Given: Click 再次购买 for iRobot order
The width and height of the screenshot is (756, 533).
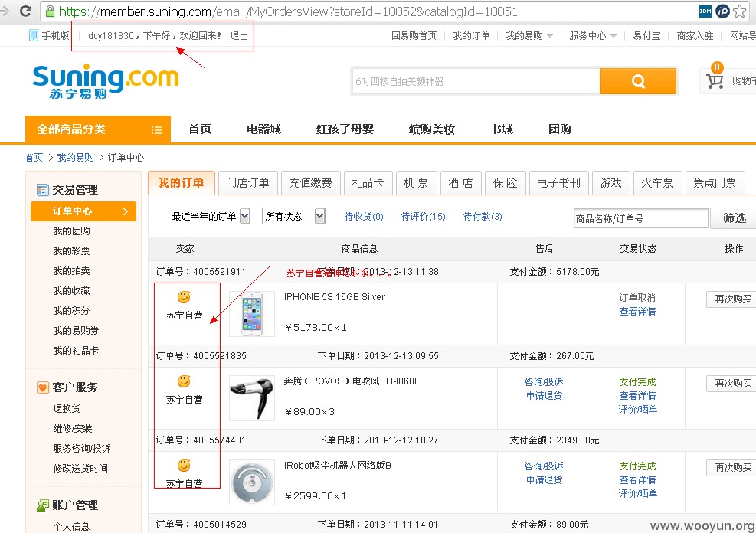Looking at the screenshot, I should coord(732,468).
